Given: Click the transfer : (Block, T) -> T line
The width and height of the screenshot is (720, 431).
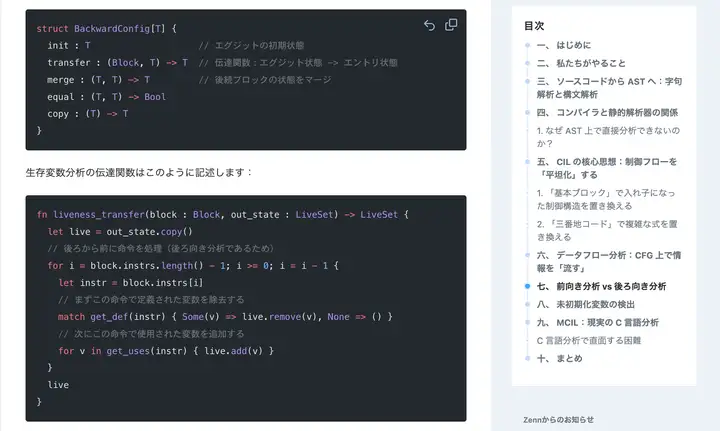Looking at the screenshot, I should pos(117,62).
